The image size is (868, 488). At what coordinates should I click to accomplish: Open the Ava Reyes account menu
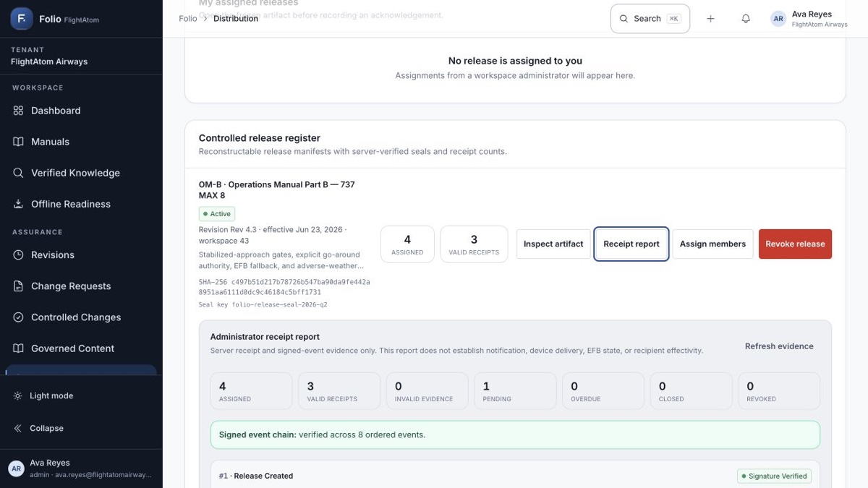click(x=810, y=19)
